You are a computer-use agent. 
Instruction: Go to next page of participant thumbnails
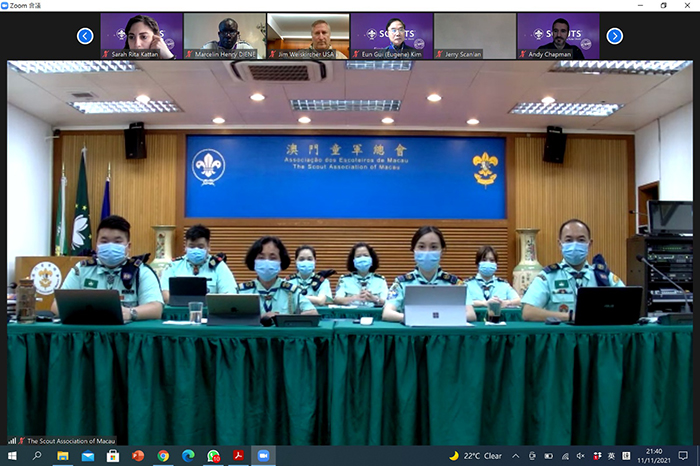(x=615, y=36)
